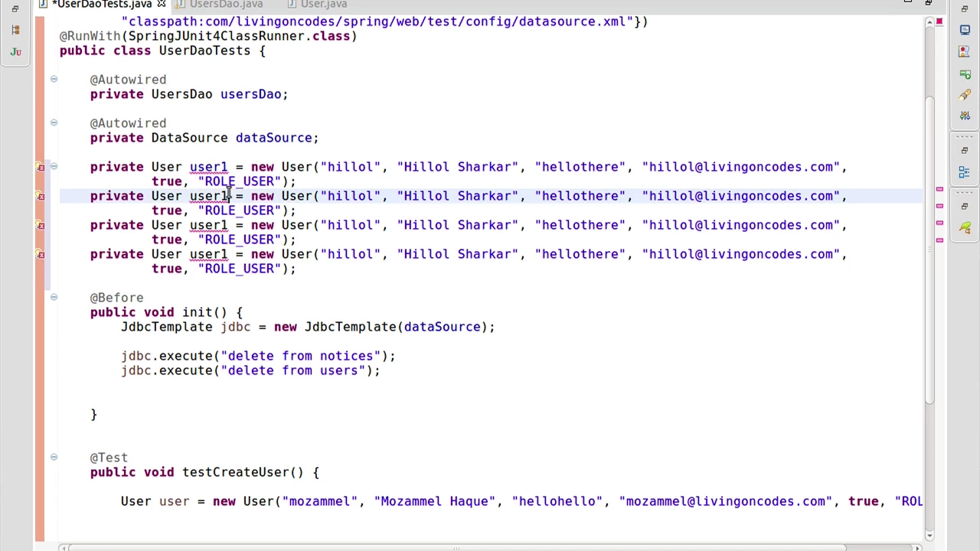Click the "delete from notices" string
Viewport: 980px width, 551px height.
(x=300, y=356)
